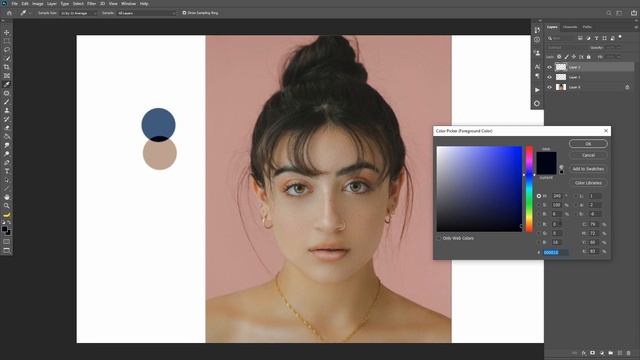This screenshot has height=360, width=640.
Task: Click the lock all pixels icon
Action: [588, 57]
